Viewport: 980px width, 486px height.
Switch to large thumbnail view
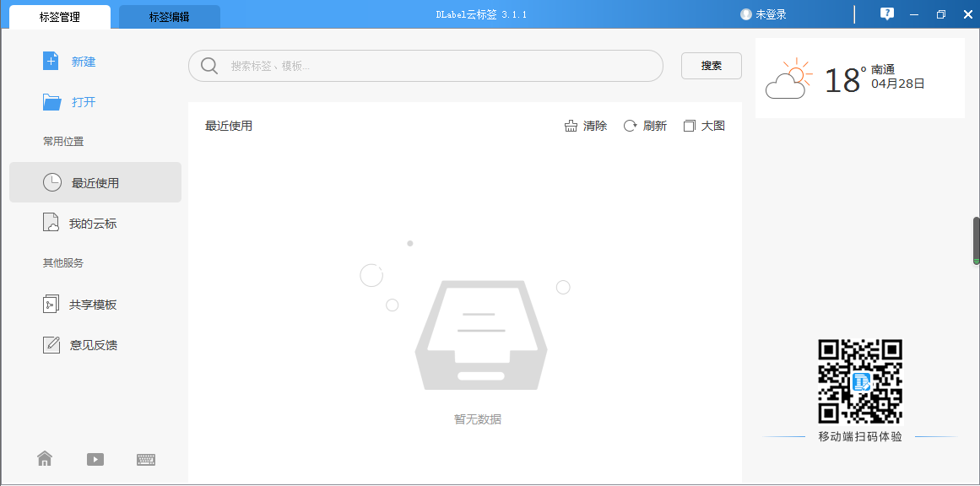tap(704, 126)
